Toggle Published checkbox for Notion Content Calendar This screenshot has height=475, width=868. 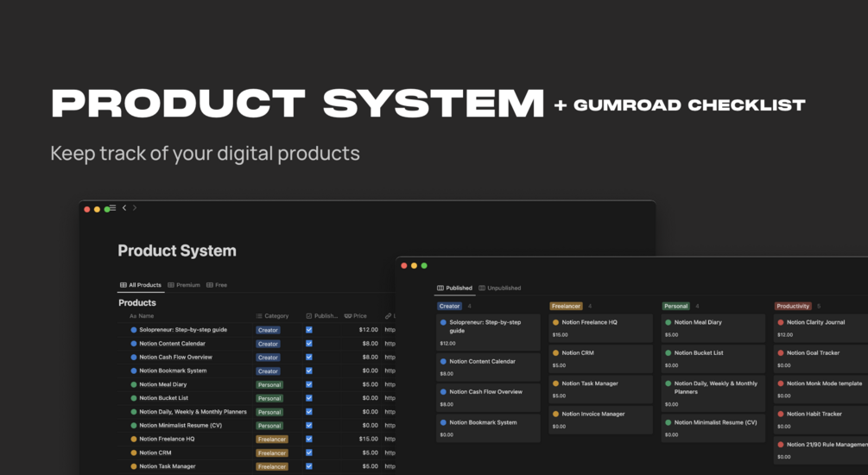(x=309, y=344)
